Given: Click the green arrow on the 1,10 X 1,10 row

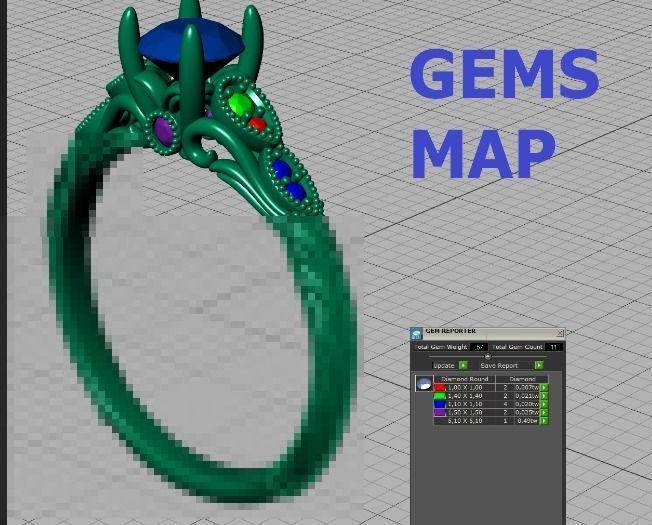Looking at the screenshot, I should click(x=544, y=404).
